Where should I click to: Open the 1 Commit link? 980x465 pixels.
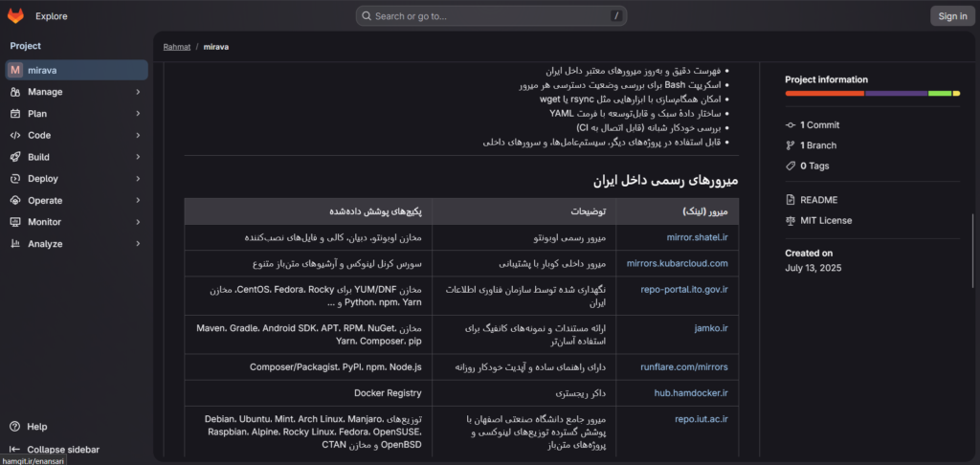819,125
